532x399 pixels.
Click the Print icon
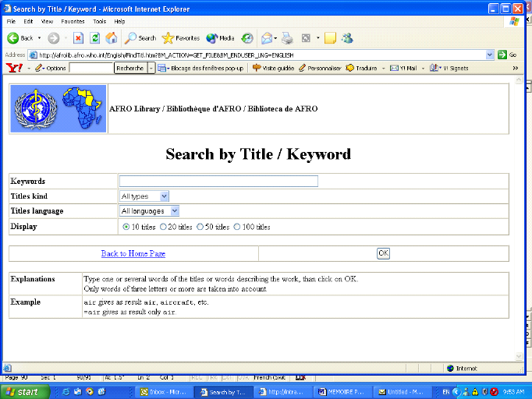(x=287, y=38)
